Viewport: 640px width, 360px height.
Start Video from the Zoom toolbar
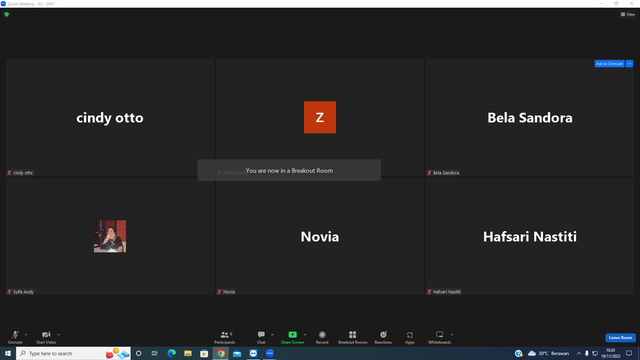46,337
